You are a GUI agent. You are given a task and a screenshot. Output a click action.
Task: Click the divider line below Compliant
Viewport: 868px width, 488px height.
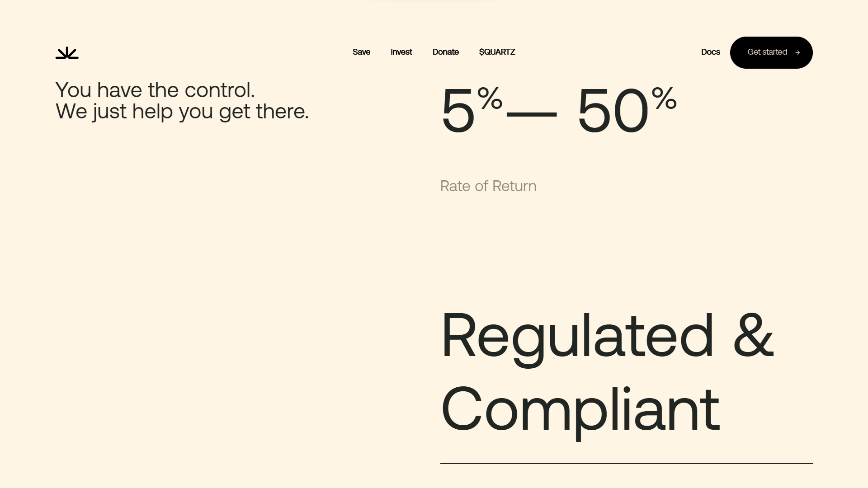click(x=627, y=464)
